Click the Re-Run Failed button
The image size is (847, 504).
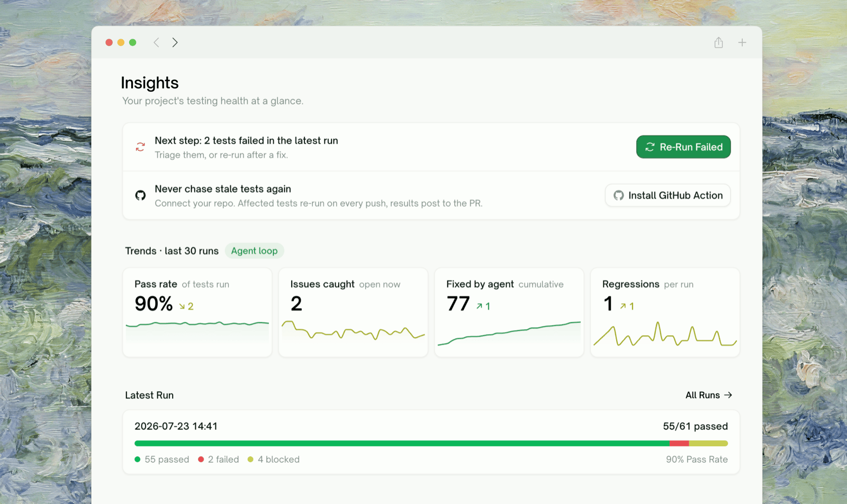pyautogui.click(x=683, y=147)
